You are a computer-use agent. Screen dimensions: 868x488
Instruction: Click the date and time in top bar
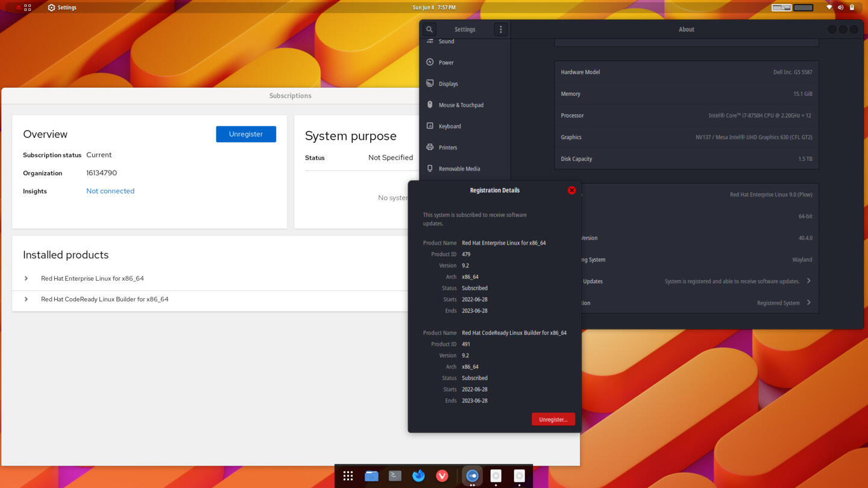click(x=434, y=7)
